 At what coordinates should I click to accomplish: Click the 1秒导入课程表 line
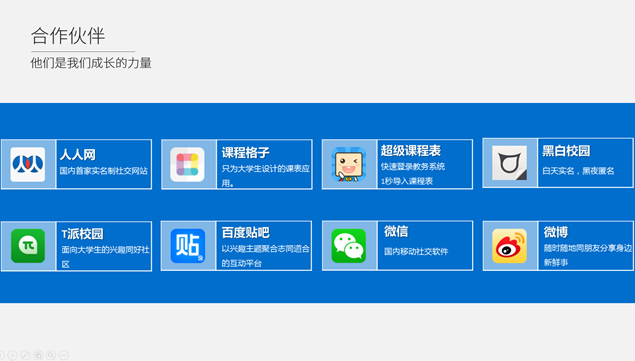[x=407, y=181]
